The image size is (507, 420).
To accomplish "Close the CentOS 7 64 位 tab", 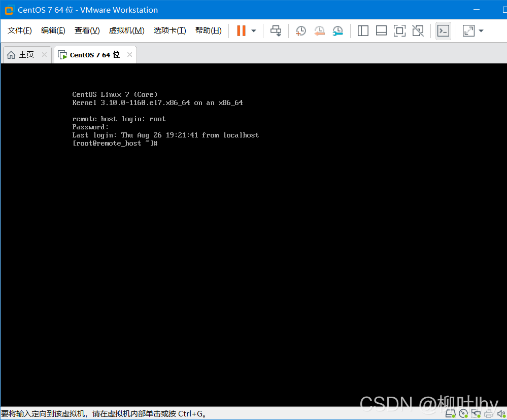I will (129, 55).
